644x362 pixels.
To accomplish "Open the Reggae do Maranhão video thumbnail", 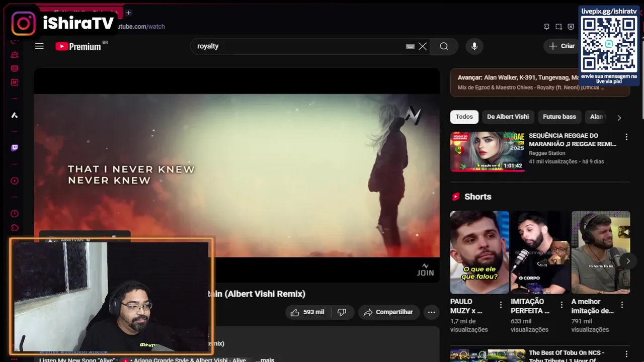I will click(487, 152).
